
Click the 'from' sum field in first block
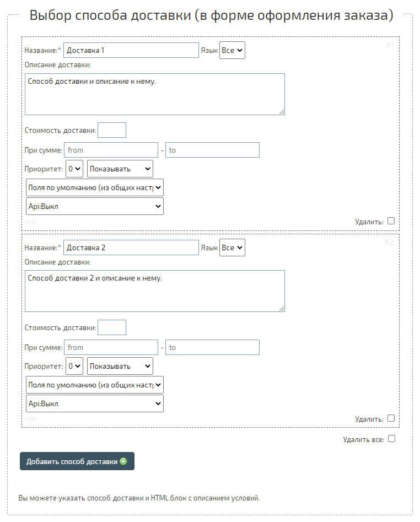(x=111, y=150)
